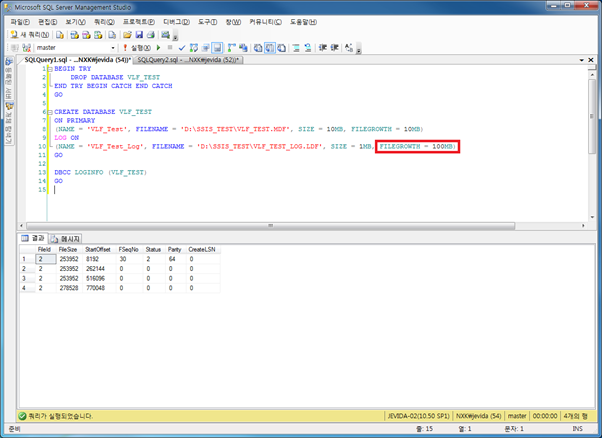Screen dimensions: 602x438
Task: Click the Change Connection icon
Action: pos(26,48)
